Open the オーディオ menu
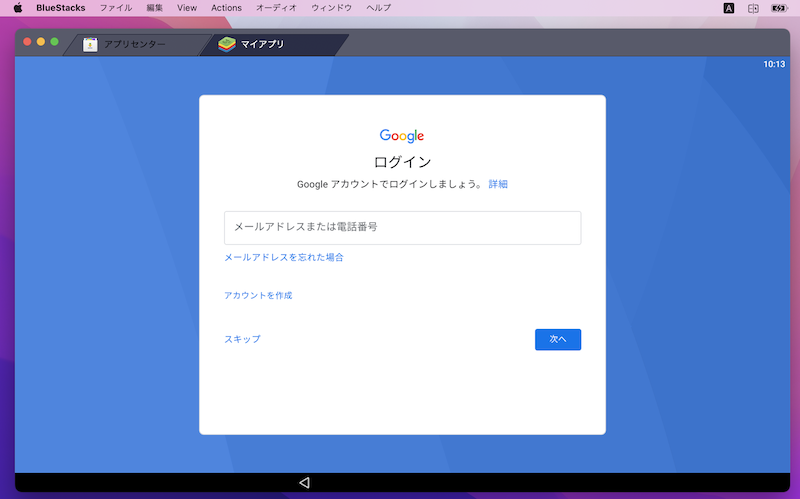Viewport: 800px width, 499px height. (x=275, y=7)
